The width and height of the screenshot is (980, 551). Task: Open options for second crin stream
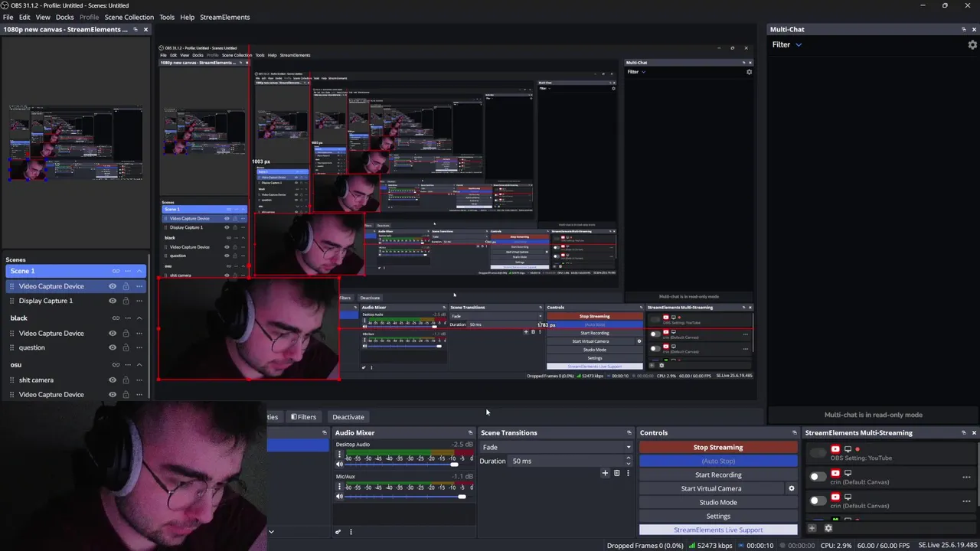pyautogui.click(x=966, y=500)
